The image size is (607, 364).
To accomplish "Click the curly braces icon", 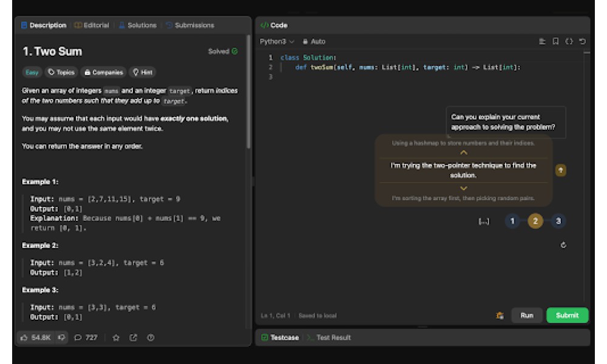I will [x=569, y=41].
